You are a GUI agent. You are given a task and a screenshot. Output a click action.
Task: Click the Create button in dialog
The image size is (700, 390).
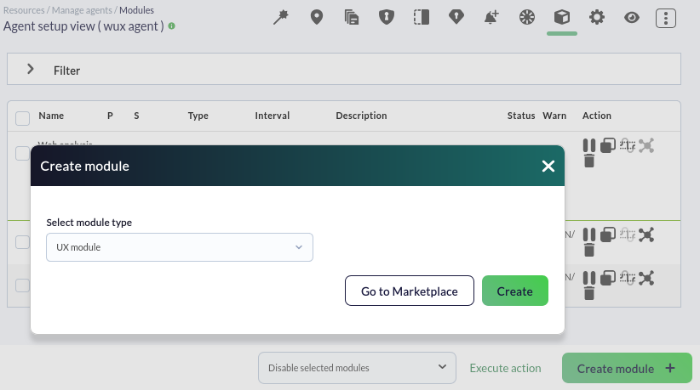[x=515, y=290]
